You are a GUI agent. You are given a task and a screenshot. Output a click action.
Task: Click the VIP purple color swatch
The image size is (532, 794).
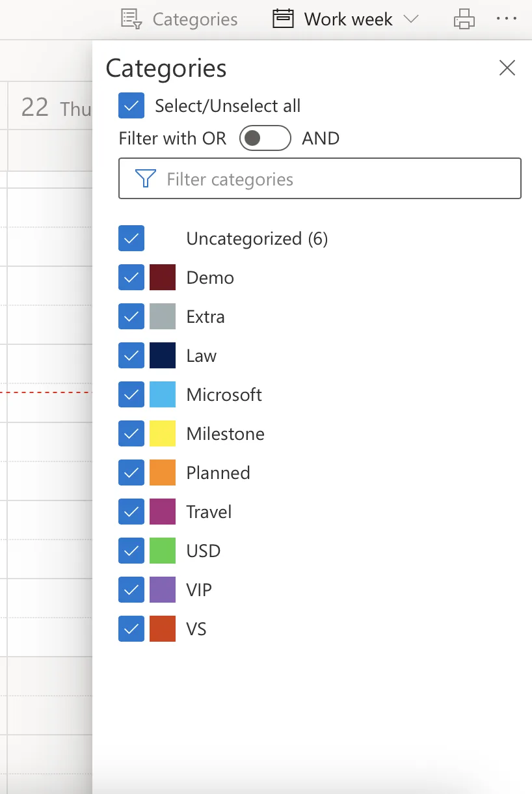point(163,590)
